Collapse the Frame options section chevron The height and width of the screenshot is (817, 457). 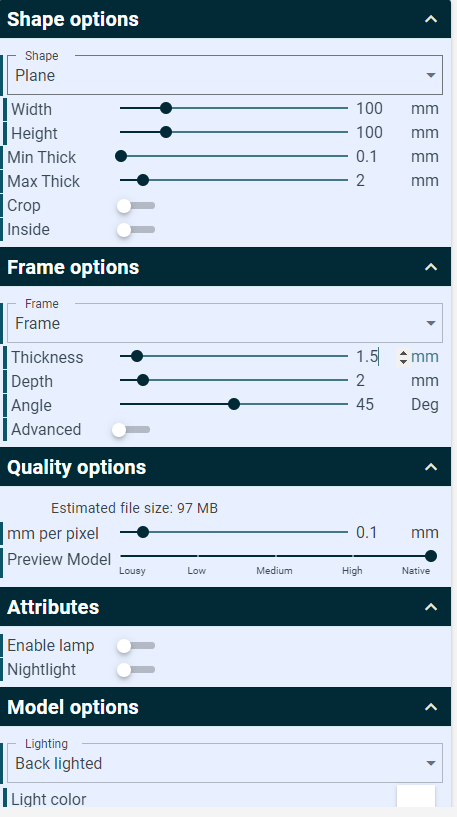(x=431, y=267)
